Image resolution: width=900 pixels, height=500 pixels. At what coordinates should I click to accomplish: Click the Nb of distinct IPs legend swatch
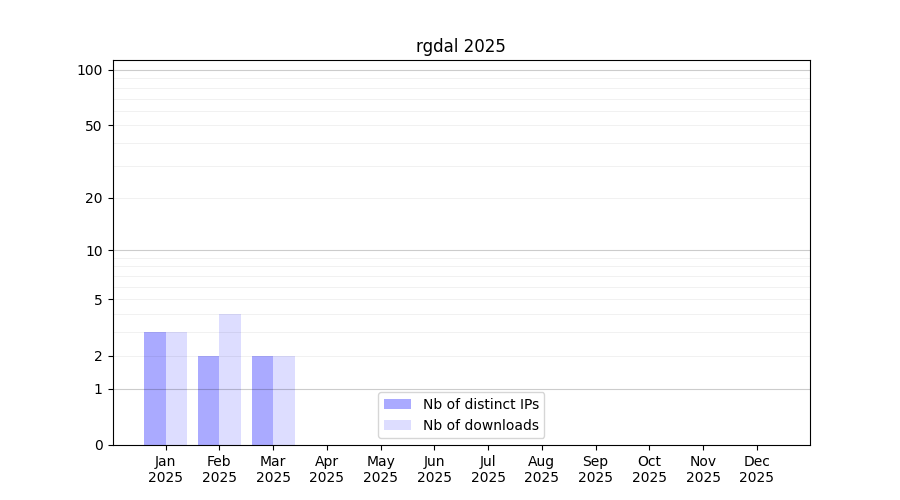(x=397, y=404)
